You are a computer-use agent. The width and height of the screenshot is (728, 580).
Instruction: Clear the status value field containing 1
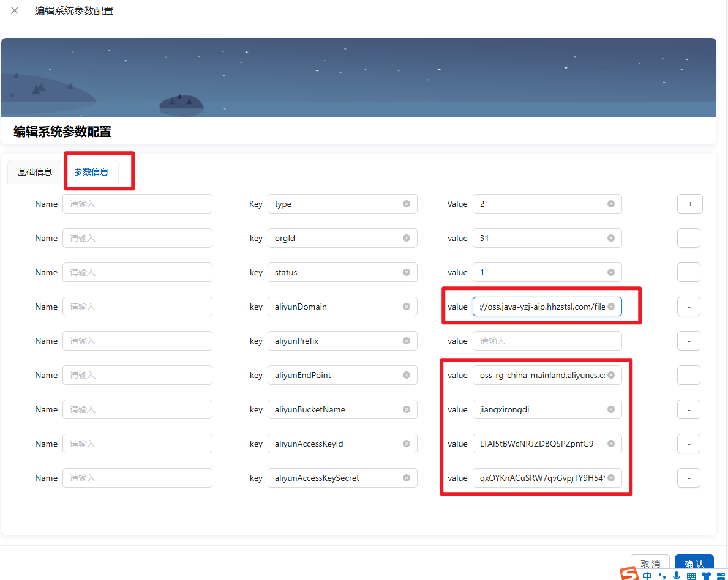[611, 272]
